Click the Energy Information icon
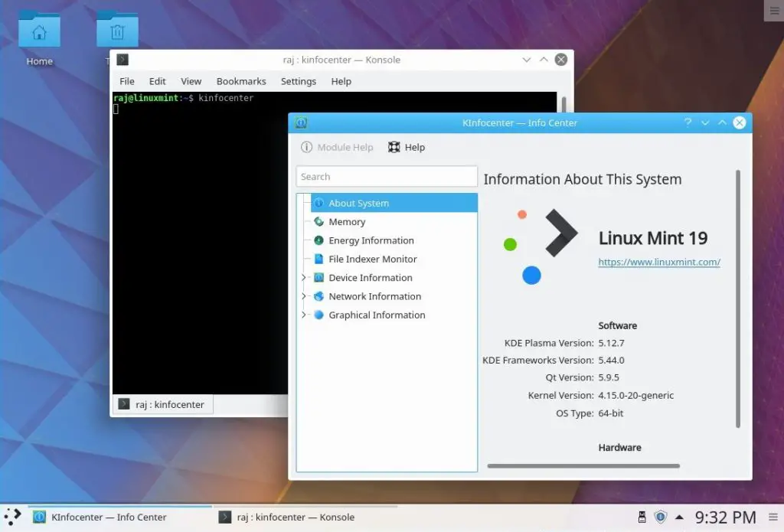This screenshot has height=532, width=784. [319, 240]
